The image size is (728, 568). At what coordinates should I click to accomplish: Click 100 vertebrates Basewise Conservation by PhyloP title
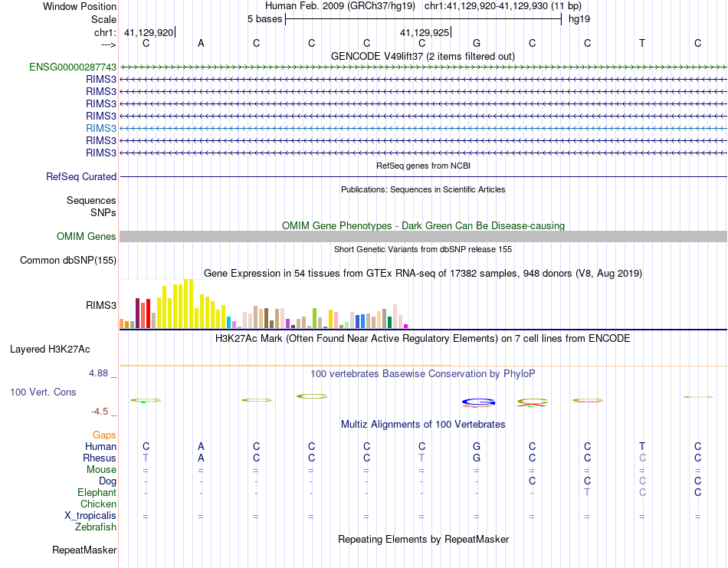point(423,374)
